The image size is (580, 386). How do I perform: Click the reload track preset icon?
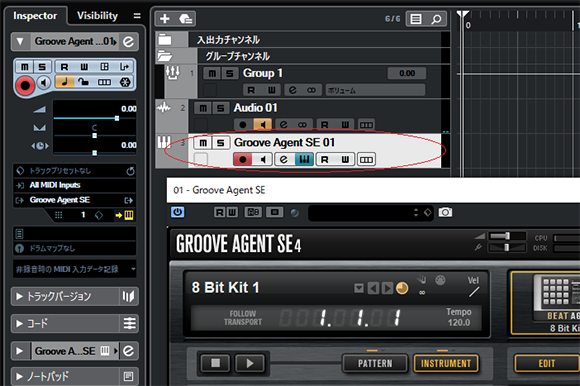tap(130, 171)
